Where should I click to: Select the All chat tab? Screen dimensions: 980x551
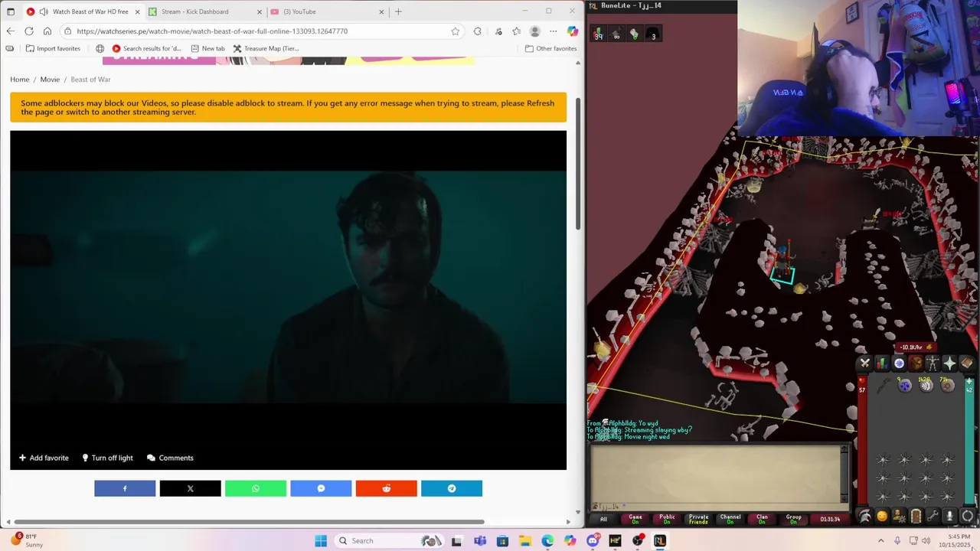tap(603, 519)
